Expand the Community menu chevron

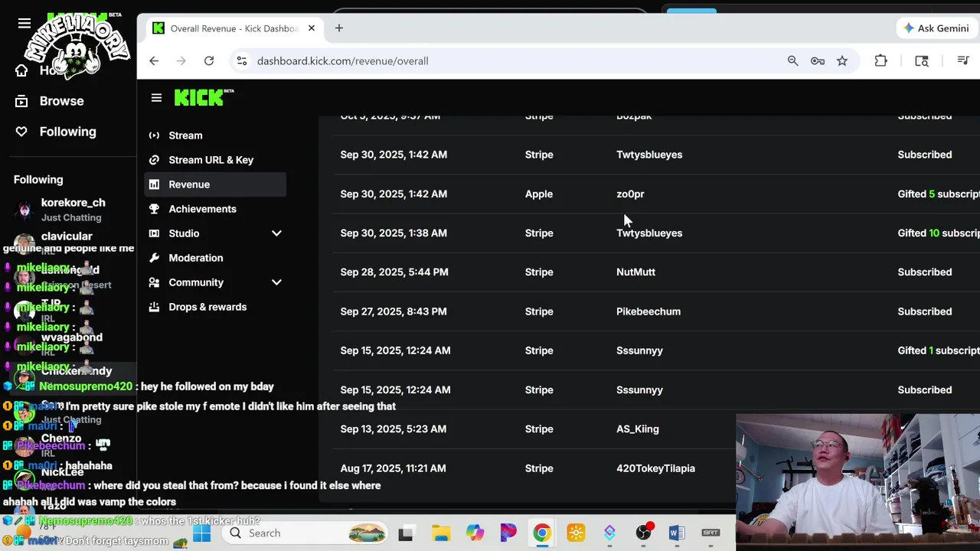[276, 282]
